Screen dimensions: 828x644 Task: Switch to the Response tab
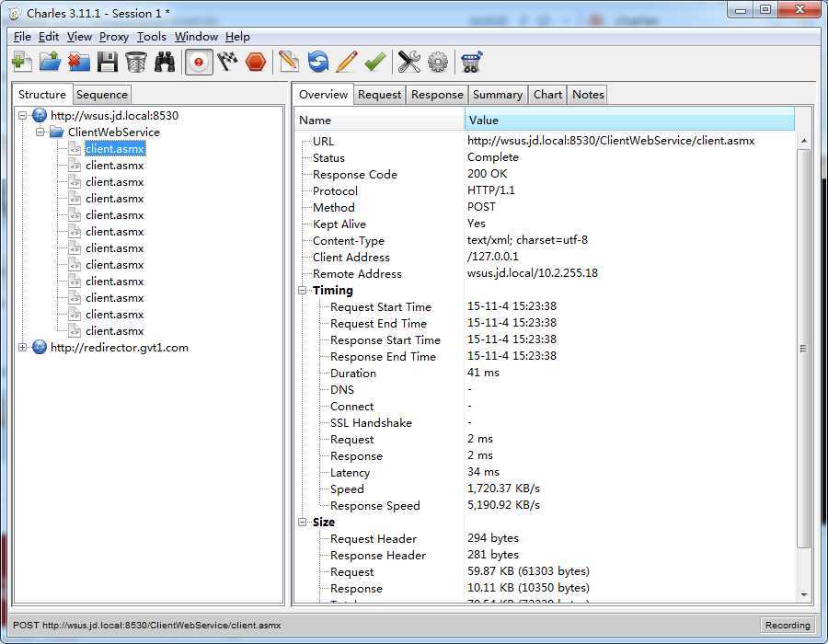[437, 95]
